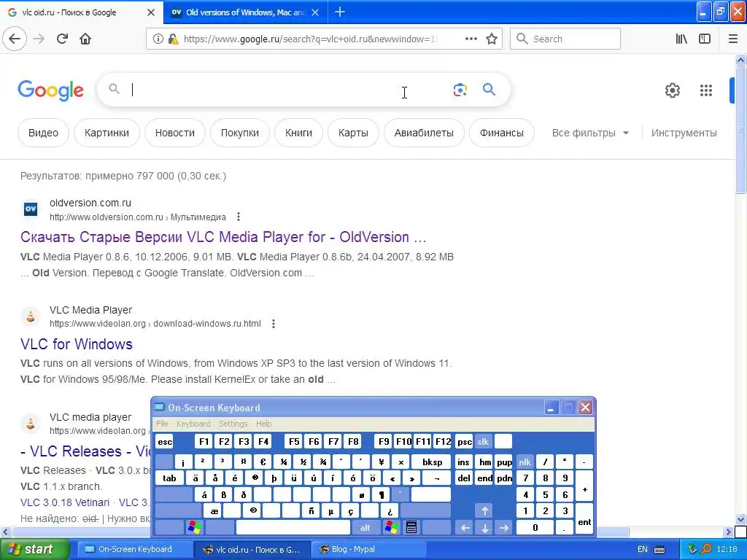Toggle the nlk num lock key
747x560 pixels.
coord(525,462)
